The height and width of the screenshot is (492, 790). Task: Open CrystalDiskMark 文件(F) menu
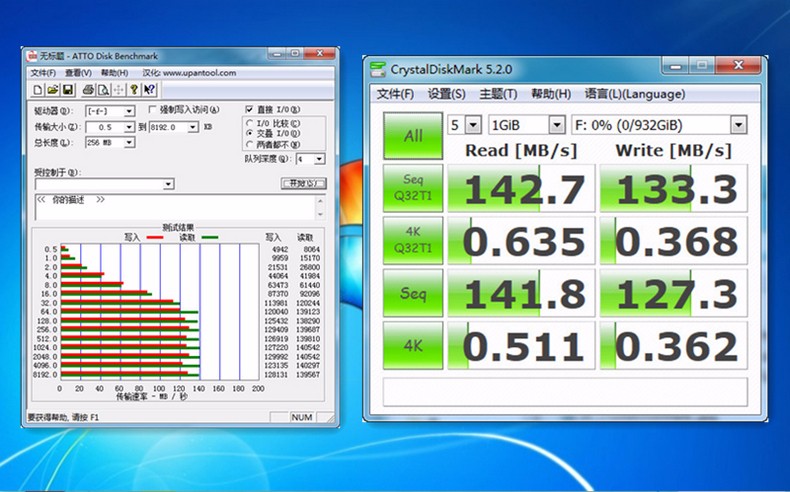[x=396, y=94]
